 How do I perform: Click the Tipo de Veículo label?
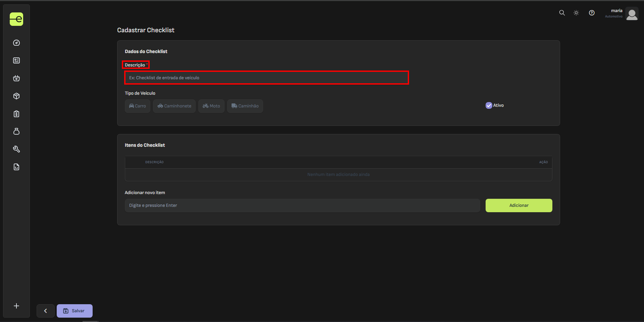[140, 93]
